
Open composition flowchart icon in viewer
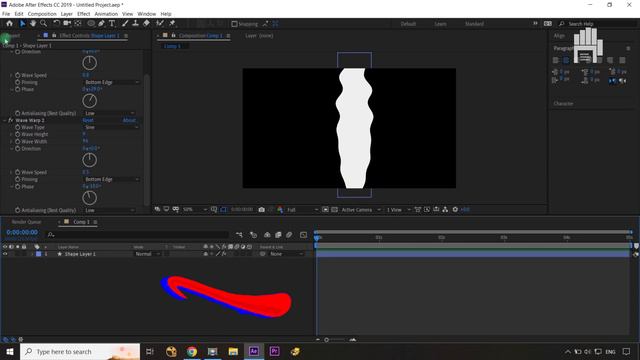(445, 209)
